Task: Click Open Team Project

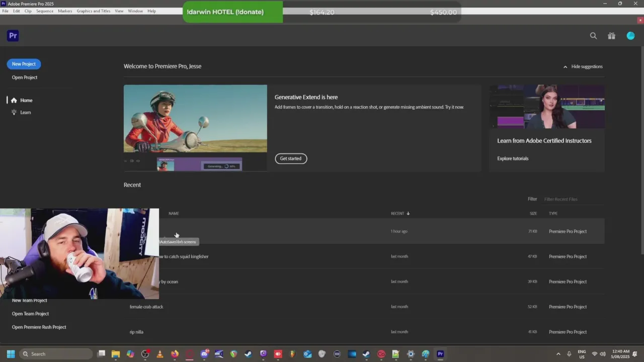Action: point(30,314)
